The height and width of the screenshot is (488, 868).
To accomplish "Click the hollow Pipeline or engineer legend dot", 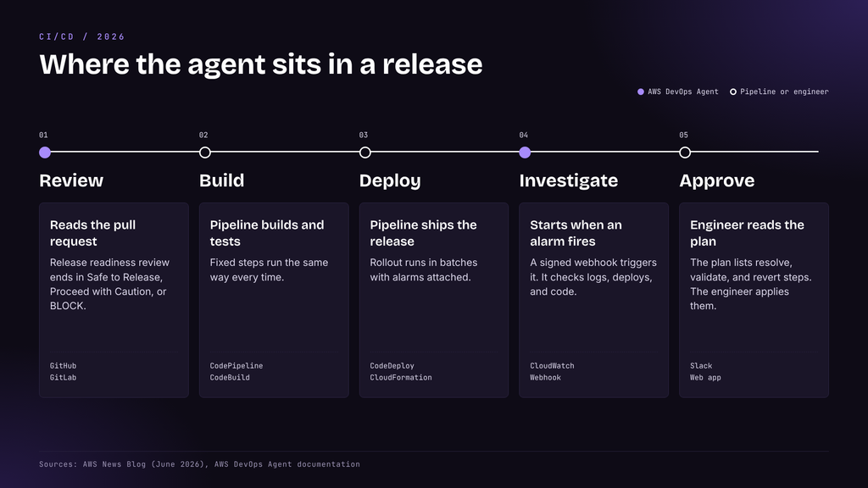I will pos(733,91).
